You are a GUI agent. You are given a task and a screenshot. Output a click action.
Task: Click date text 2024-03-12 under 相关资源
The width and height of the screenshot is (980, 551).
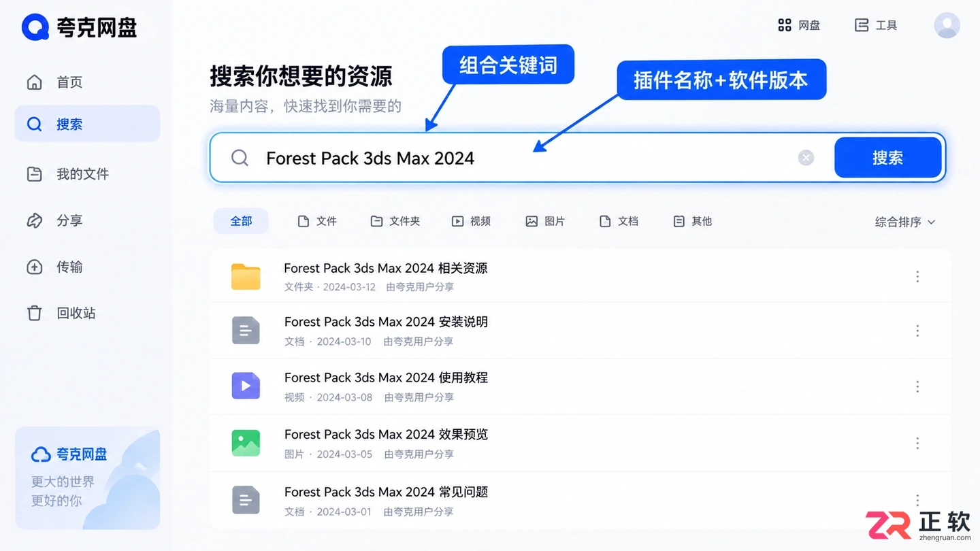point(349,287)
